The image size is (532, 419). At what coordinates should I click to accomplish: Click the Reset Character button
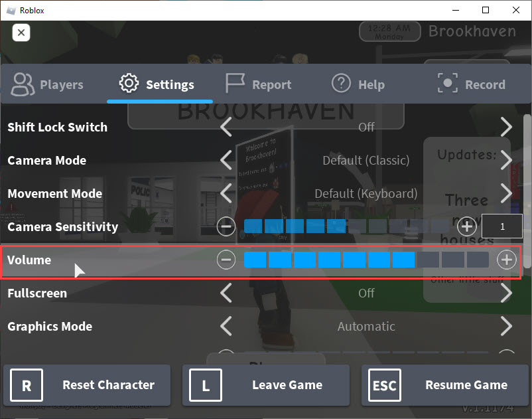(87, 385)
